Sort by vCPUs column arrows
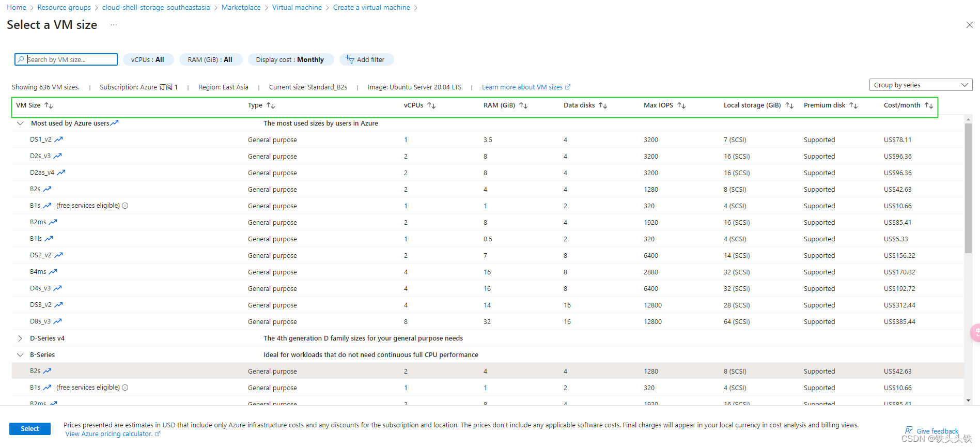Screen dimensions: 980x448 pos(431,105)
